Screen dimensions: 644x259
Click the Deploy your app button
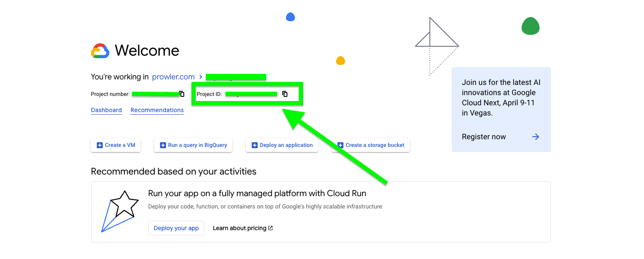click(x=176, y=228)
